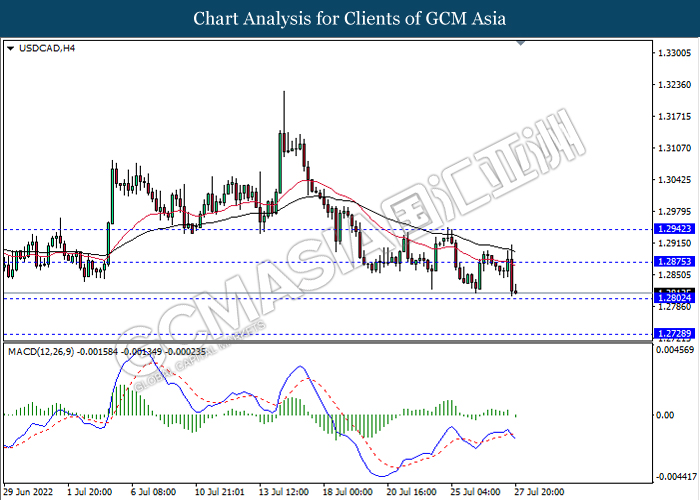The height and width of the screenshot is (500, 700).
Task: Click the 1.29423 price level label
Action: [x=674, y=229]
